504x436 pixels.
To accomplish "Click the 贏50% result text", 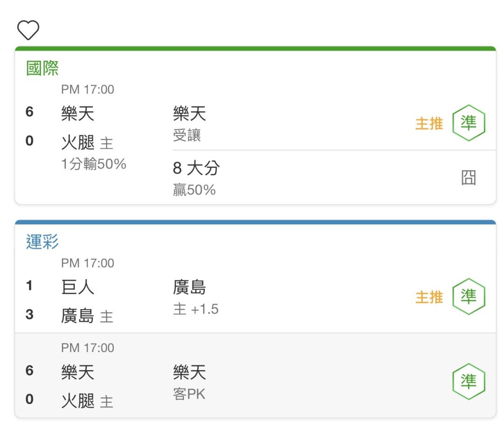I will coord(194,190).
